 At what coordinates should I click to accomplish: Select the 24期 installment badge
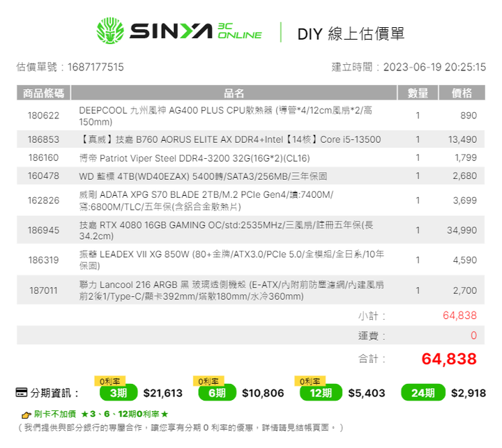coord(423,393)
